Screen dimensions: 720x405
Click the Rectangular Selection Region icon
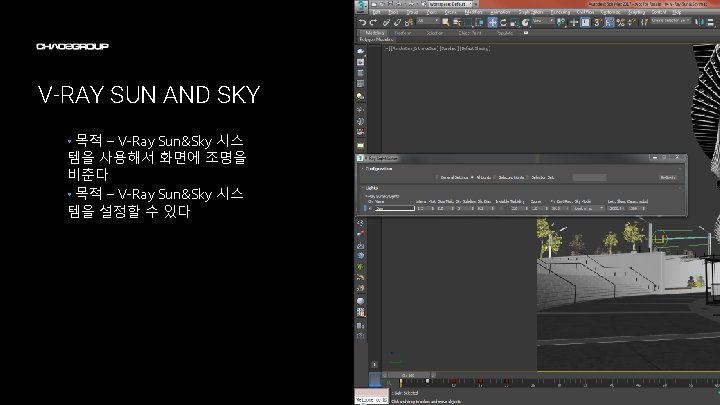468,22
